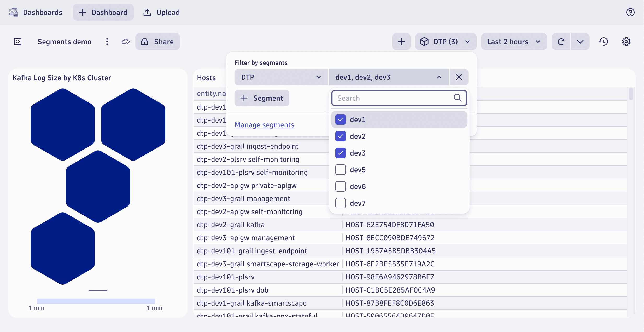
Task: Click the cloud sync icon
Action: [126, 41]
